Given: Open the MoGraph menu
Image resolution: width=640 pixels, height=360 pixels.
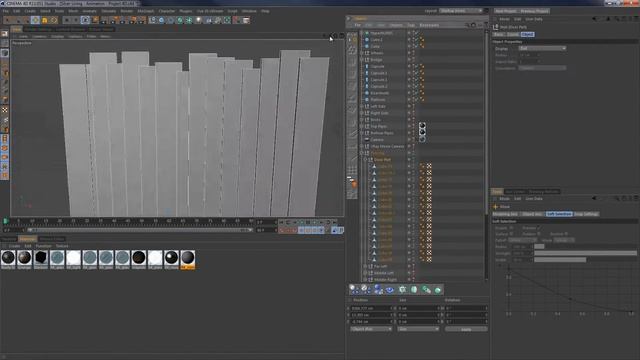Looking at the screenshot, I should 146,11.
